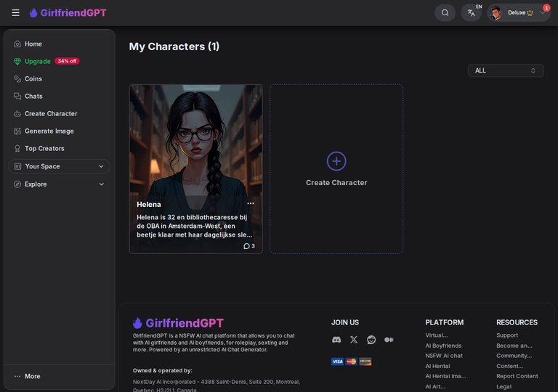Screen dimensions: 558x392
Task: Click the Your Space chevron arrow
Action: 101,166
